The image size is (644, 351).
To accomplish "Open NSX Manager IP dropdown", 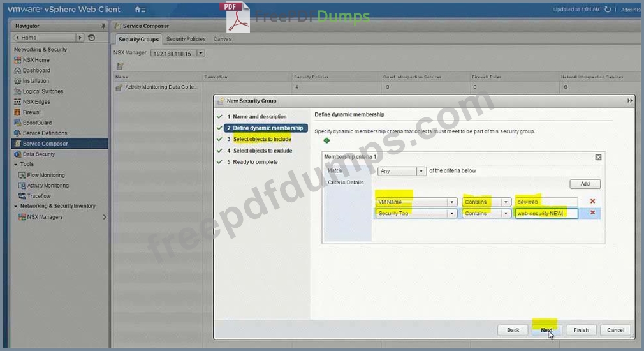I will pos(200,54).
